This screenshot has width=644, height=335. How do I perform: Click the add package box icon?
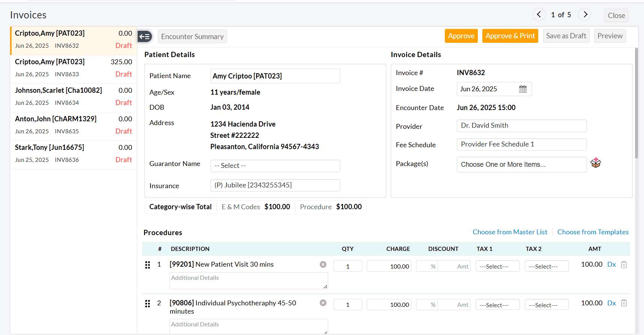[596, 163]
